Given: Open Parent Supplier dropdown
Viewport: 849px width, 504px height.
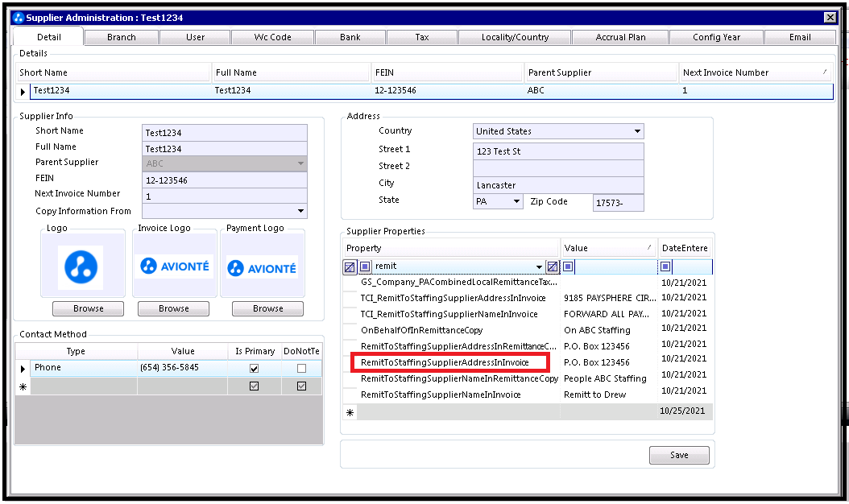Looking at the screenshot, I should [x=300, y=163].
